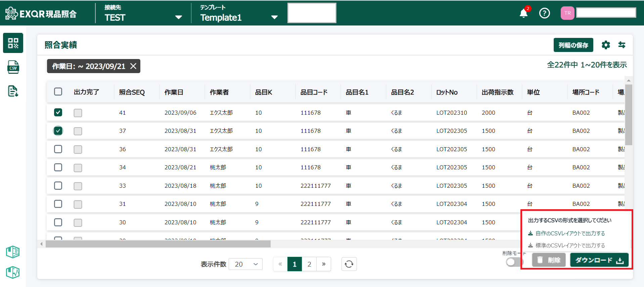Select 標準のCSVレイアウトで出力する option

[x=570, y=245]
